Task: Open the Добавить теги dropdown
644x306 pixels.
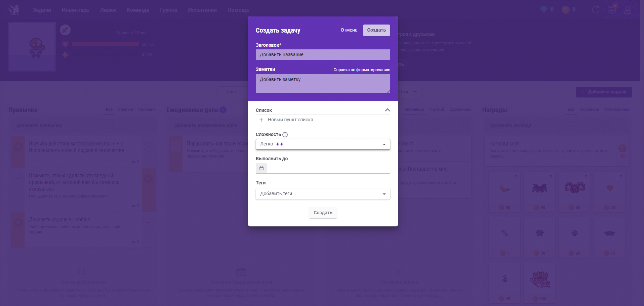Action: pos(323,194)
